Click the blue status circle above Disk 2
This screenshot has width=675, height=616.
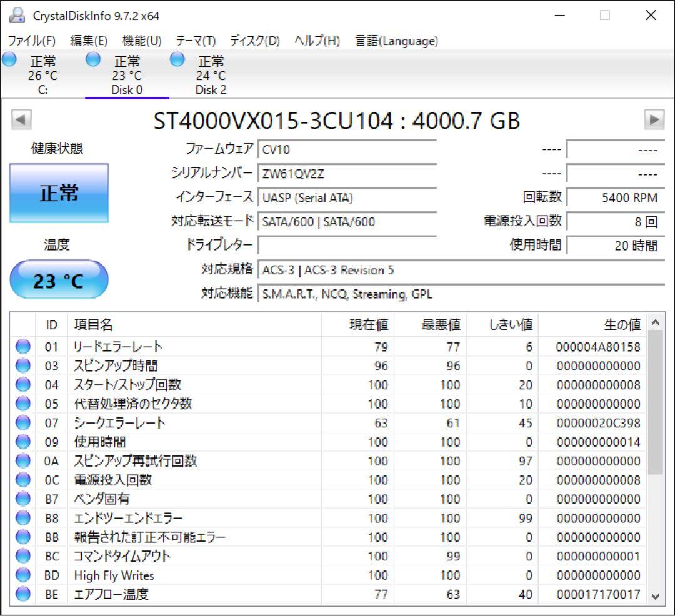point(177,59)
